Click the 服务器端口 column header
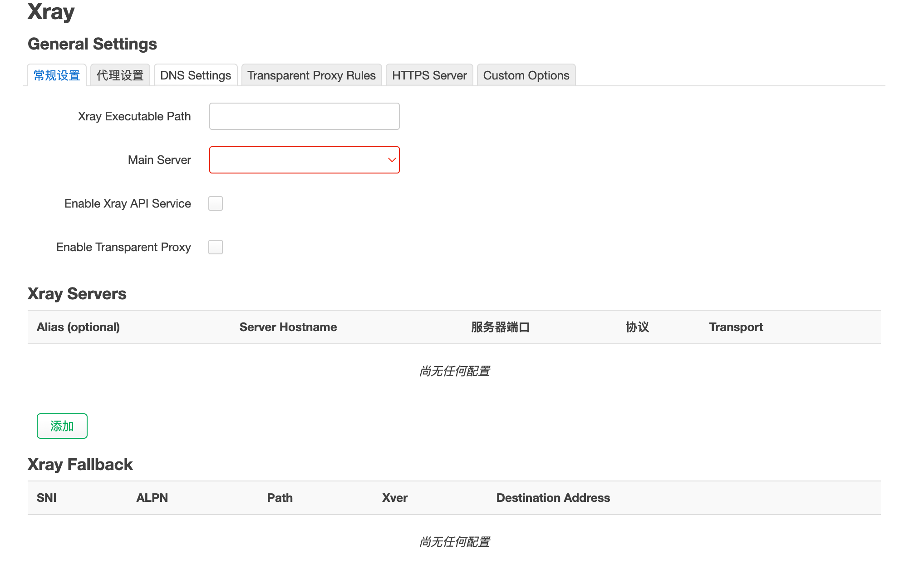 [501, 327]
